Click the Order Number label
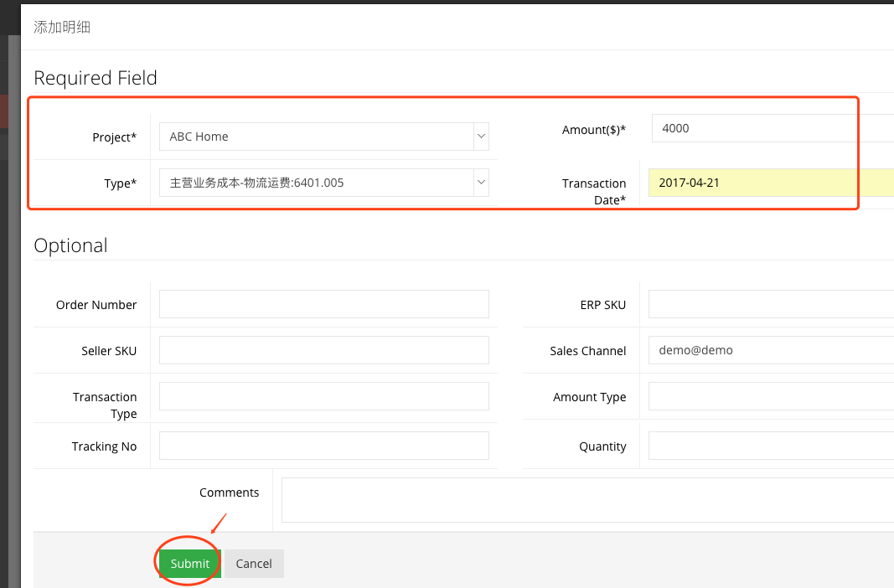Viewport: 894px width, 588px height. click(96, 305)
